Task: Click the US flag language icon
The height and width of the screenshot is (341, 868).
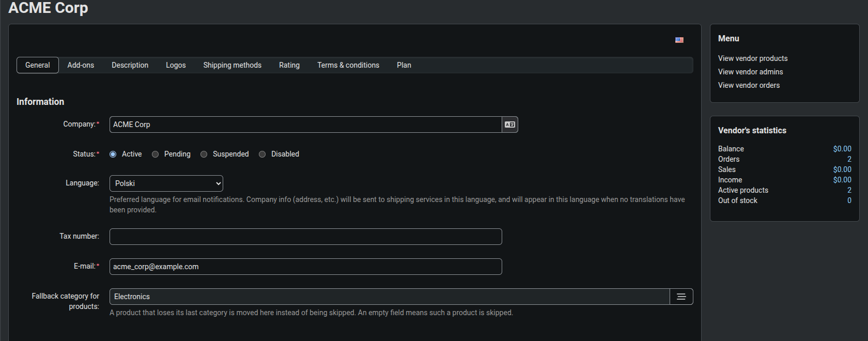Action: point(679,40)
